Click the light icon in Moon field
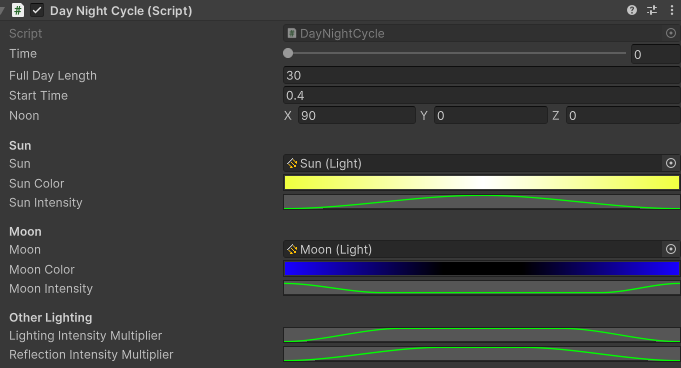Screen dimensions: 681x368 [292, 249]
